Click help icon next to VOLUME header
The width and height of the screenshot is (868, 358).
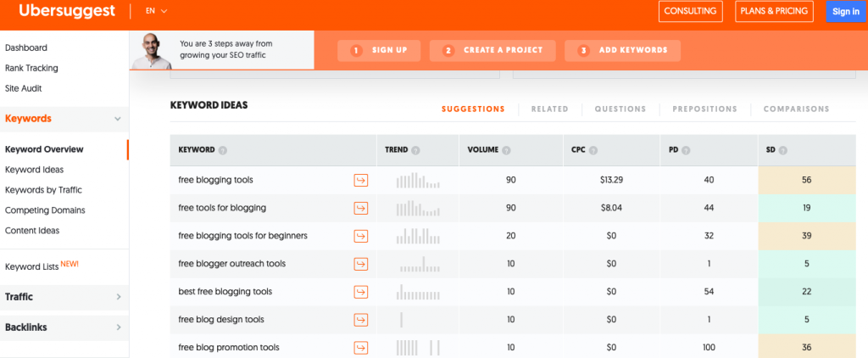tap(507, 150)
